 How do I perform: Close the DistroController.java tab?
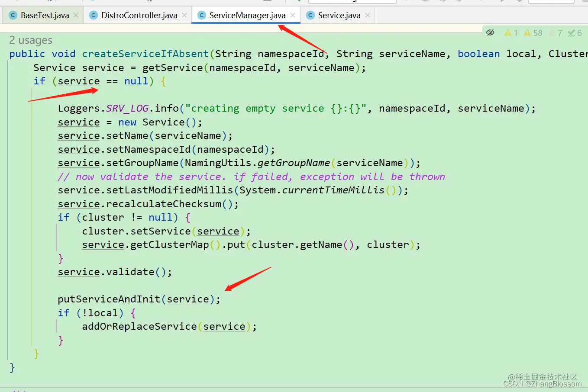[x=184, y=15]
